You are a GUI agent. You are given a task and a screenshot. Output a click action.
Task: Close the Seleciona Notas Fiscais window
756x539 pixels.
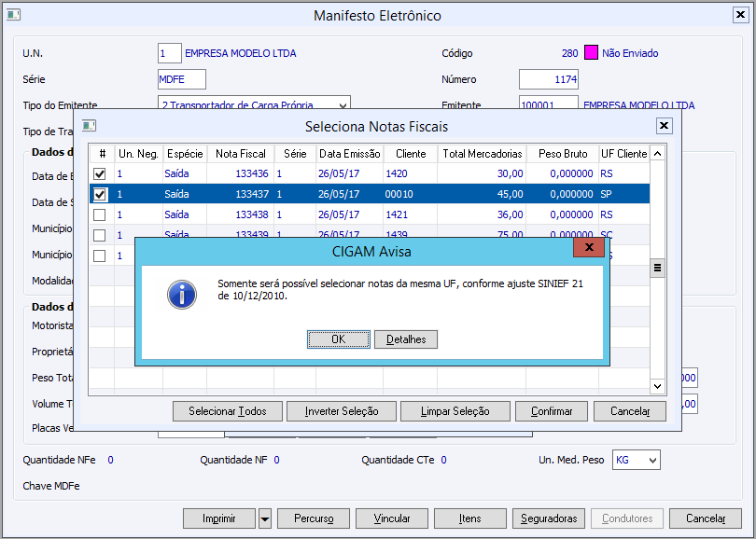pyautogui.click(x=664, y=126)
